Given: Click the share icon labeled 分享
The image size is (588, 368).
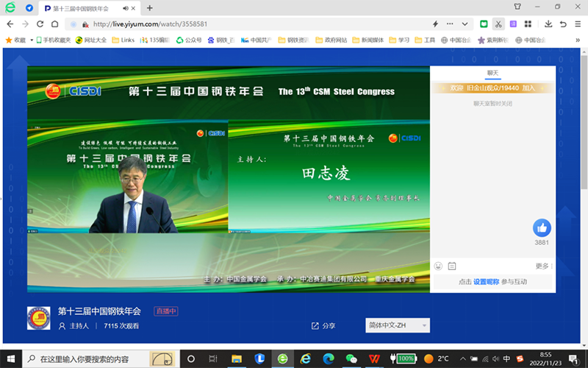Looking at the screenshot, I should tap(323, 325).
